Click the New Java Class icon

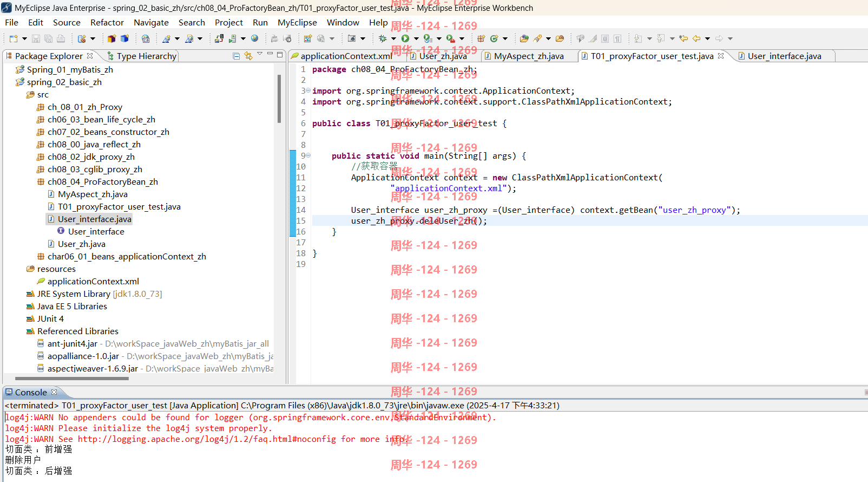coord(494,38)
